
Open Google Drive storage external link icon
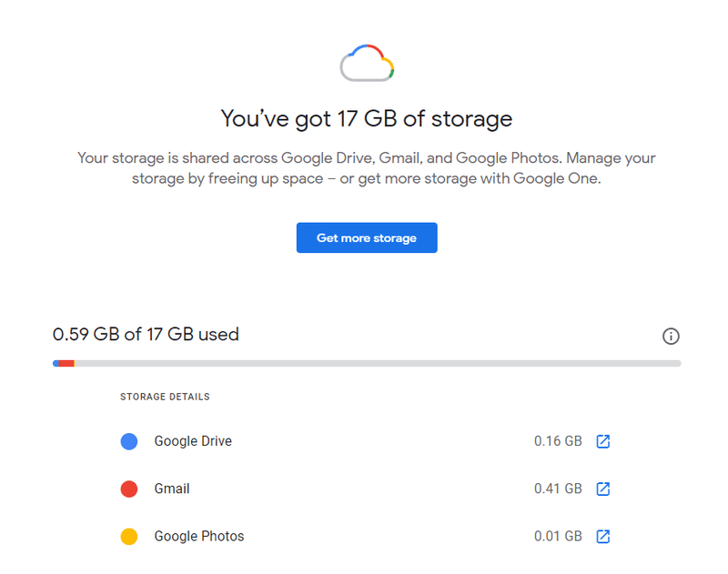pos(602,441)
